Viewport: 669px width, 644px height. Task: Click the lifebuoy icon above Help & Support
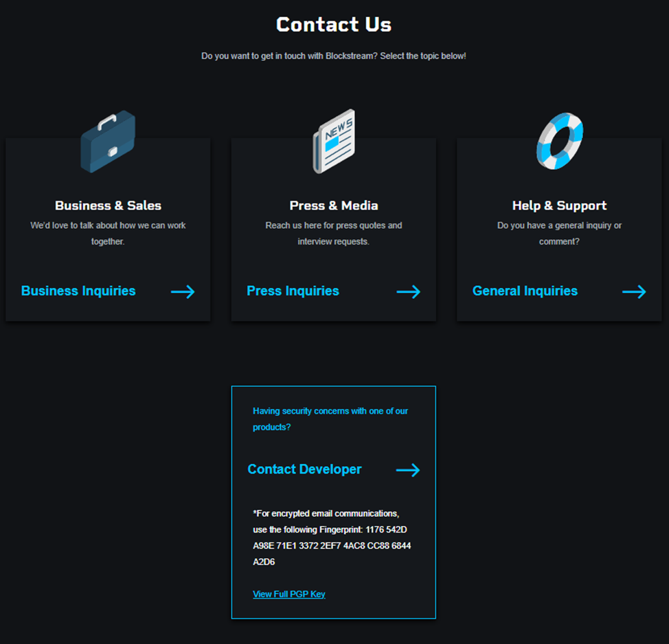click(x=560, y=141)
